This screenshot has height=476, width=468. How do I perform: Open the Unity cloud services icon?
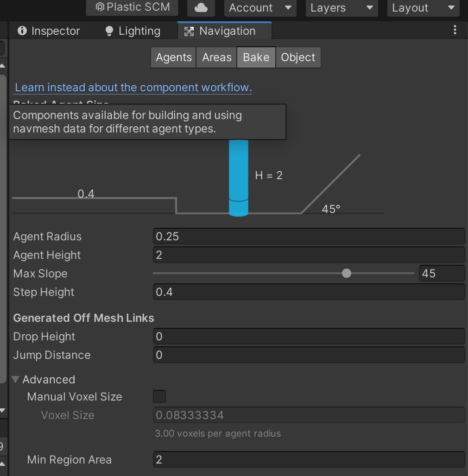click(x=201, y=7)
